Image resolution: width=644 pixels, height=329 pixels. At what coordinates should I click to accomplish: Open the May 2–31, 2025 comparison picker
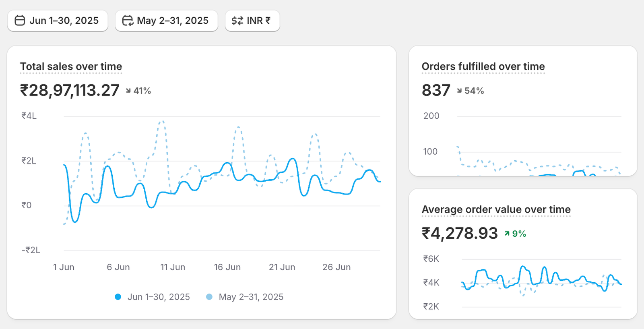pos(166,21)
